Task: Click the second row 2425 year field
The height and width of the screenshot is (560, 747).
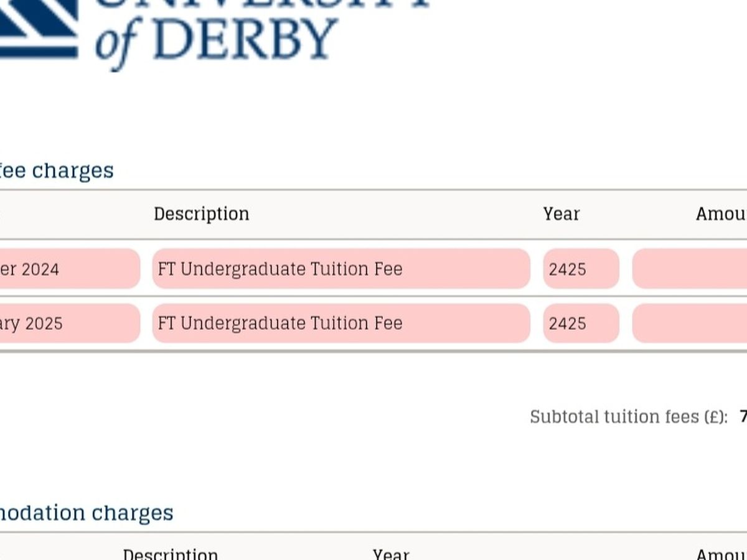Action: pos(581,324)
